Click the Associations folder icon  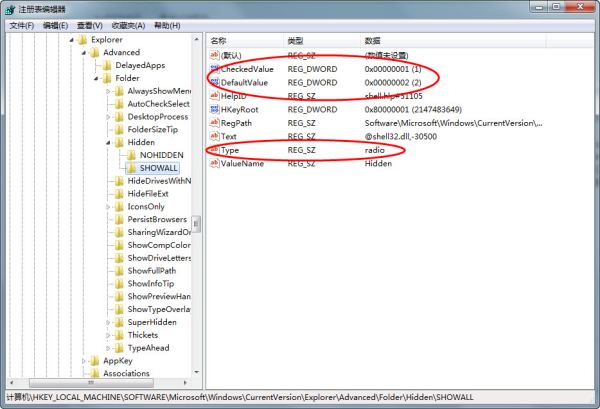[x=95, y=373]
